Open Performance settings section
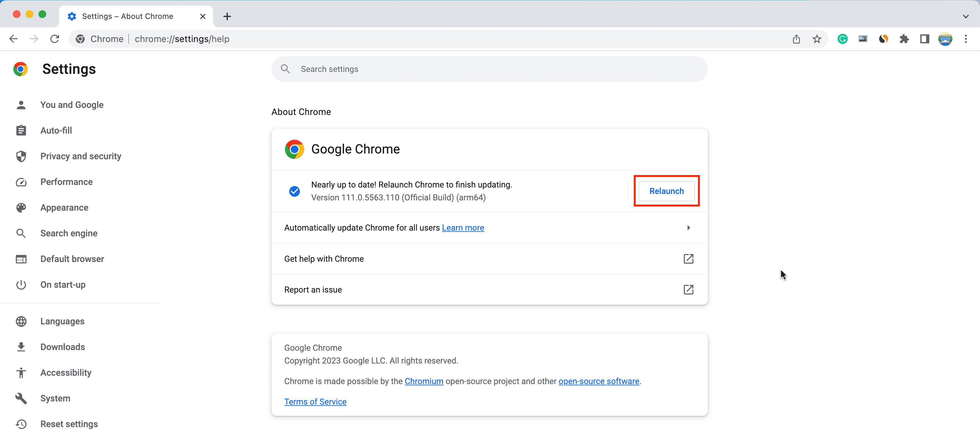The image size is (980, 439). pyautogui.click(x=66, y=181)
